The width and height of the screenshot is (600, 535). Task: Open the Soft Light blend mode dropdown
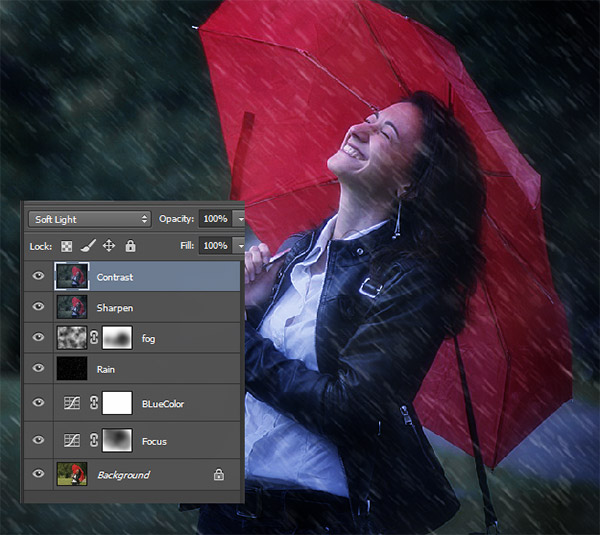pos(89,219)
